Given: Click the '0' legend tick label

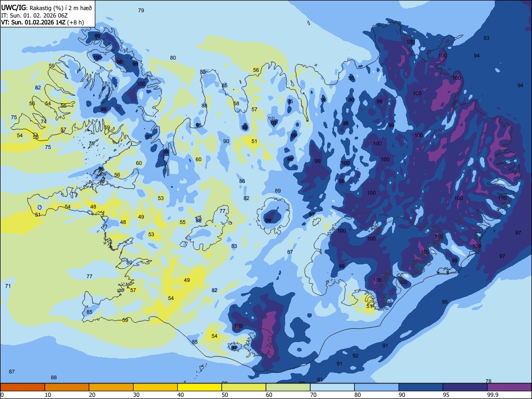Looking at the screenshot, I should click(x=2, y=395).
